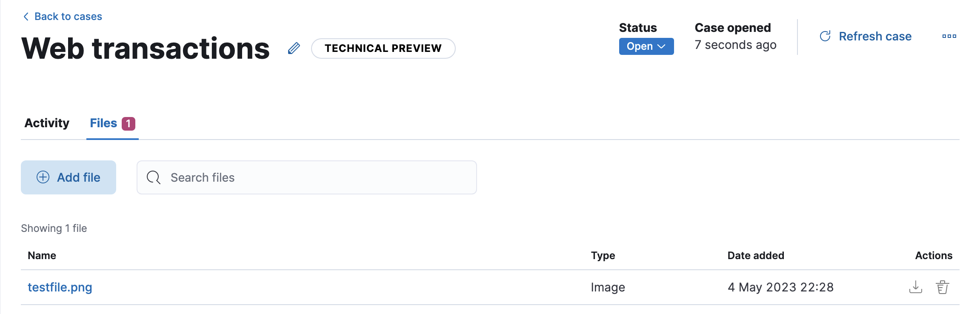Click the Files count badge showing 1
The height and width of the screenshot is (314, 980).
point(129,124)
